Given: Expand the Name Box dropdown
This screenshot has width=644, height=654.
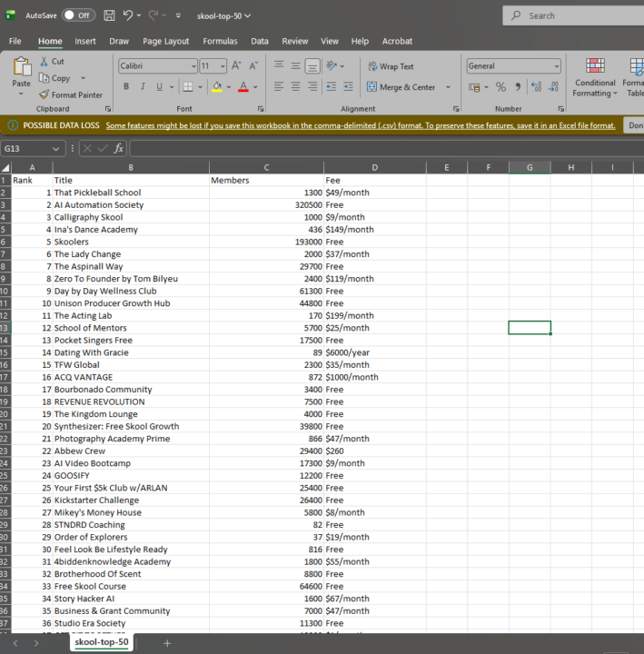Looking at the screenshot, I should point(55,149).
